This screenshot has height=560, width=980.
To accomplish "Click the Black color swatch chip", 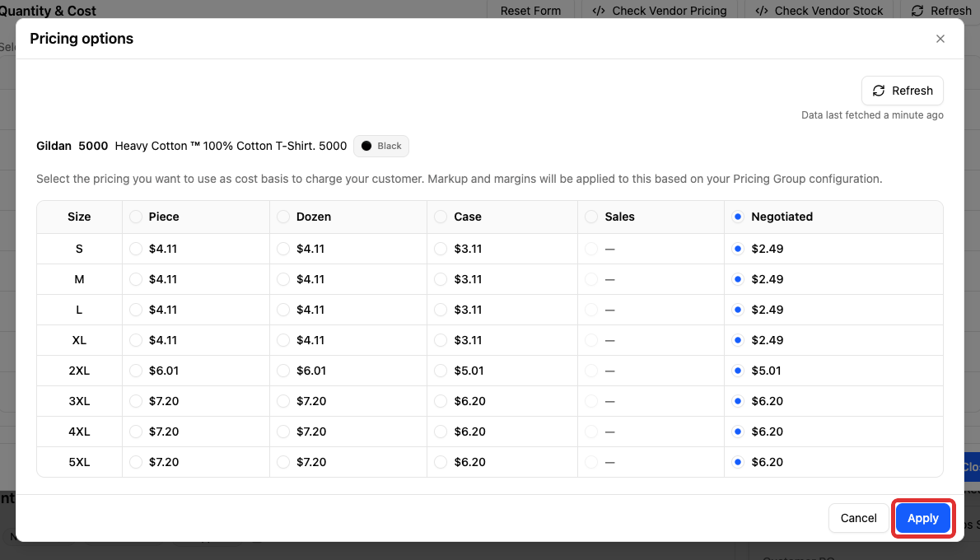I will pyautogui.click(x=381, y=146).
